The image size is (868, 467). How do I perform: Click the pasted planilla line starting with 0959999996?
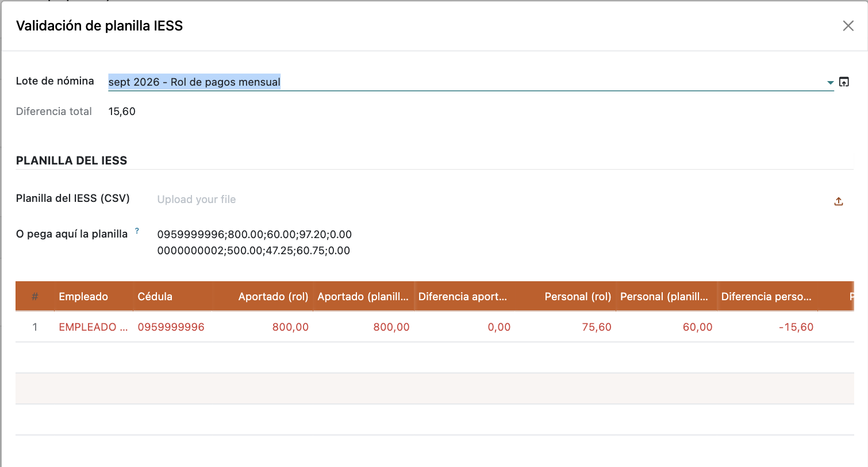(x=255, y=235)
